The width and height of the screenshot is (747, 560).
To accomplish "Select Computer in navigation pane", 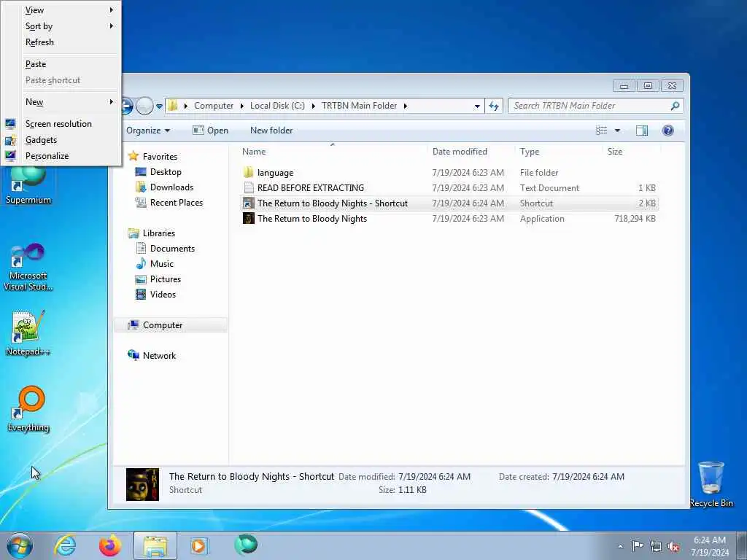I will coord(171,325).
